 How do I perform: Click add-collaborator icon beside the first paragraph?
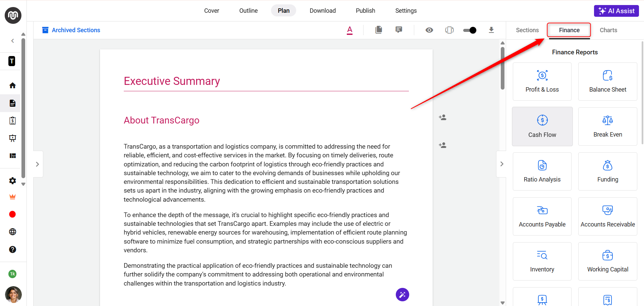pos(443,145)
